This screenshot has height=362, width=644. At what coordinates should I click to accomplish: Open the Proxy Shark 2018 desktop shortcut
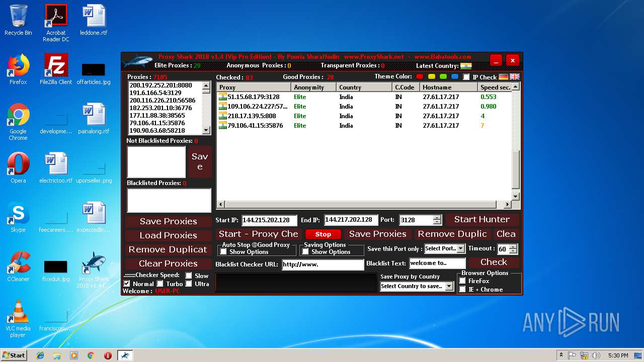94,270
